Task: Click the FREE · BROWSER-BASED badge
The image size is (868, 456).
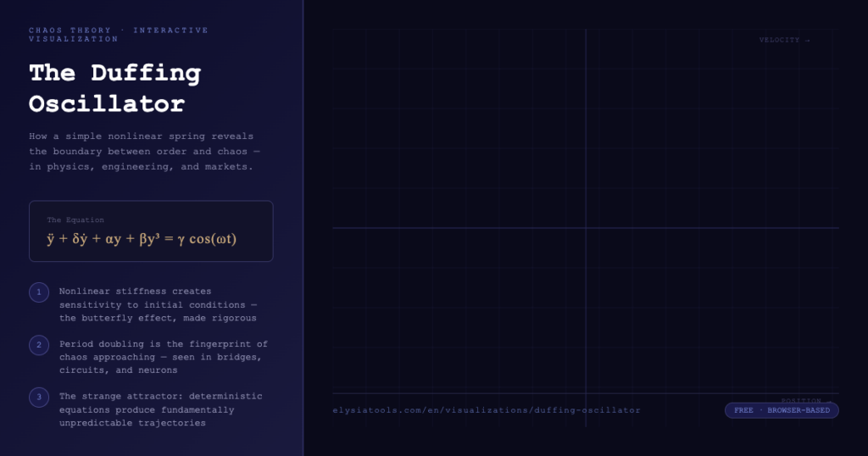Action: [782, 410]
